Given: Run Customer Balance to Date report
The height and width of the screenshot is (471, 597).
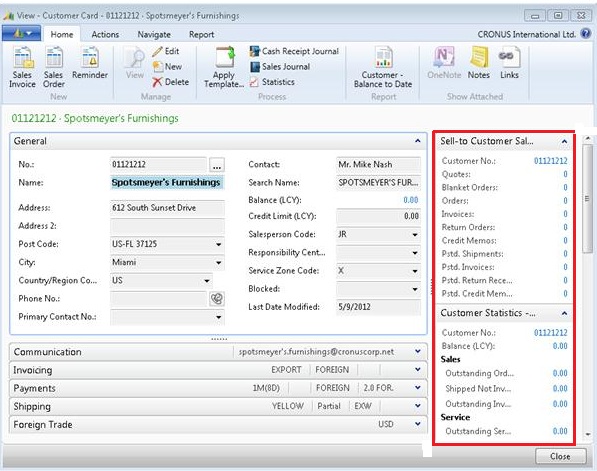Looking at the screenshot, I should [x=383, y=67].
